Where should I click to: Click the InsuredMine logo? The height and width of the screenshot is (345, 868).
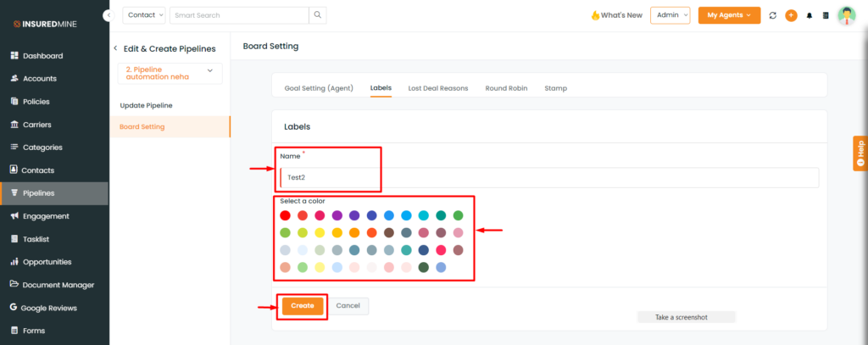[46, 25]
